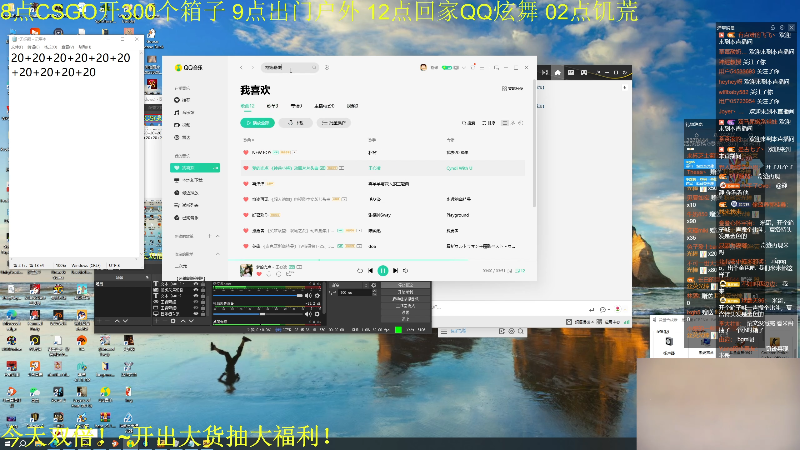Open Notepad Format menu
Viewport: 800px width, 450px height.
click(x=50, y=46)
